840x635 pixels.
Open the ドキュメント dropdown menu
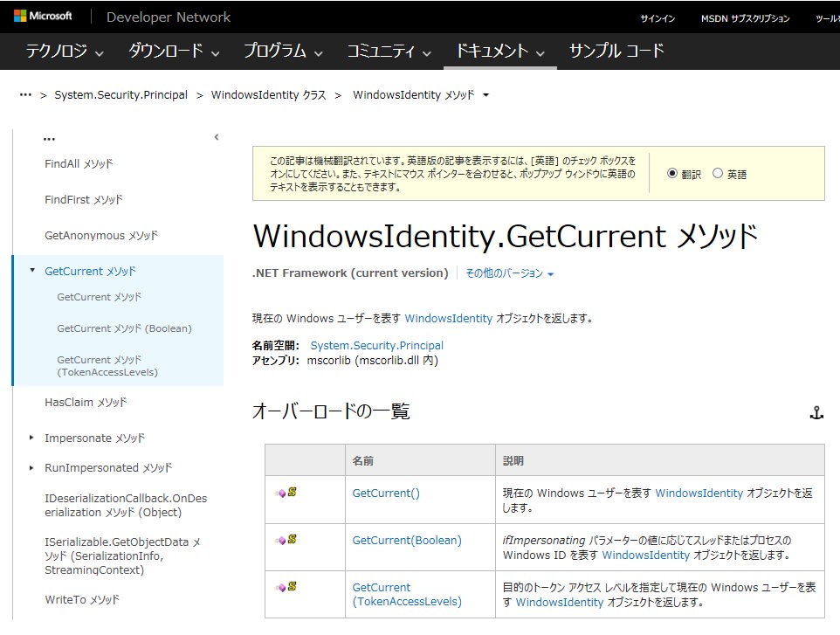pos(499,51)
